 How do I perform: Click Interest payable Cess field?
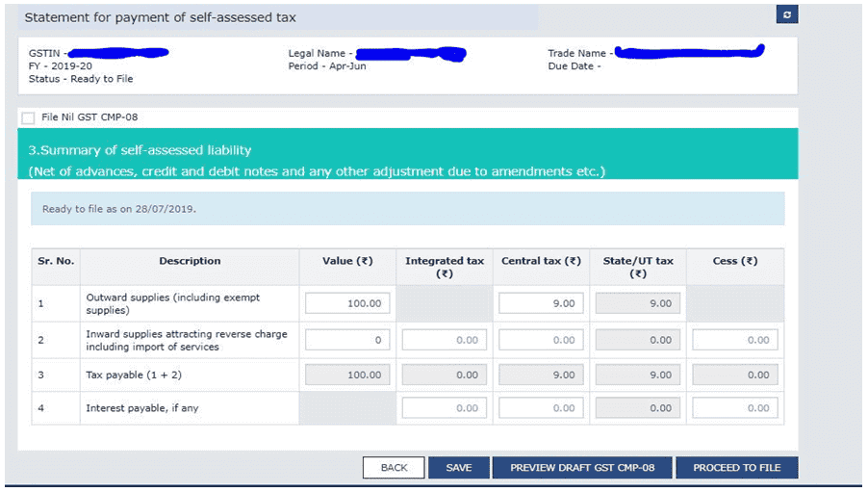click(734, 408)
